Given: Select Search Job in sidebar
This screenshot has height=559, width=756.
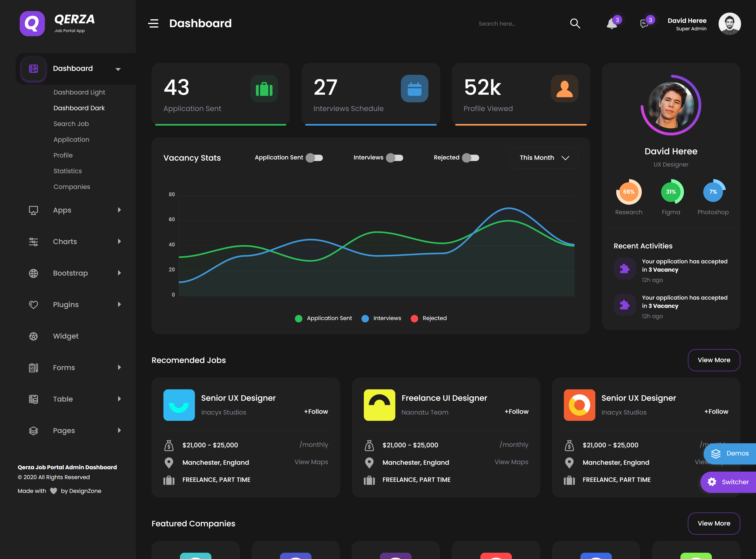Looking at the screenshot, I should [71, 124].
